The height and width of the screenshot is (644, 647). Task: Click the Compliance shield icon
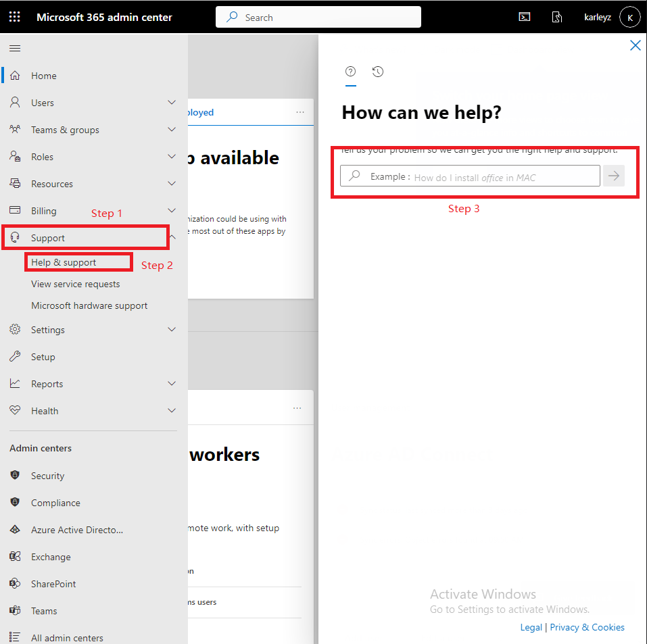click(x=15, y=502)
